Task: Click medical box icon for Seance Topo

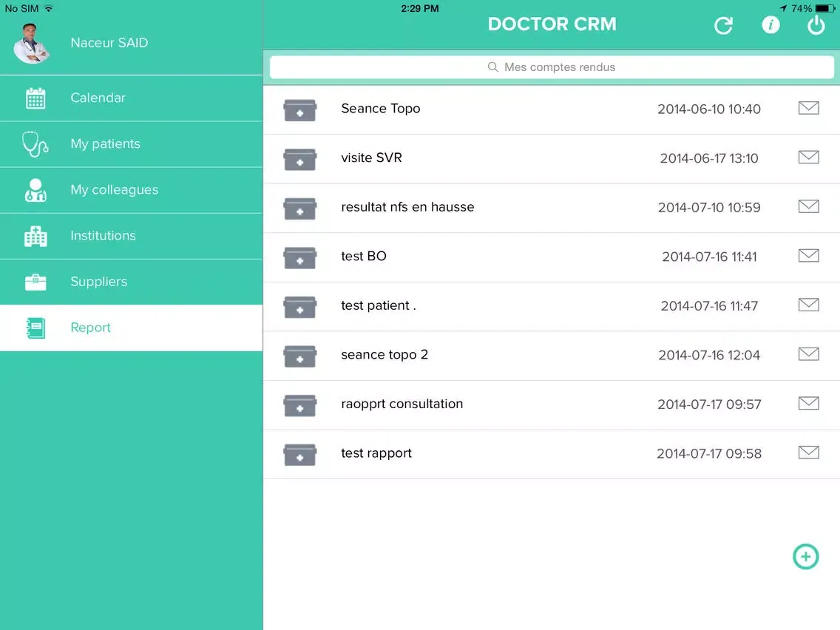Action: [299, 110]
